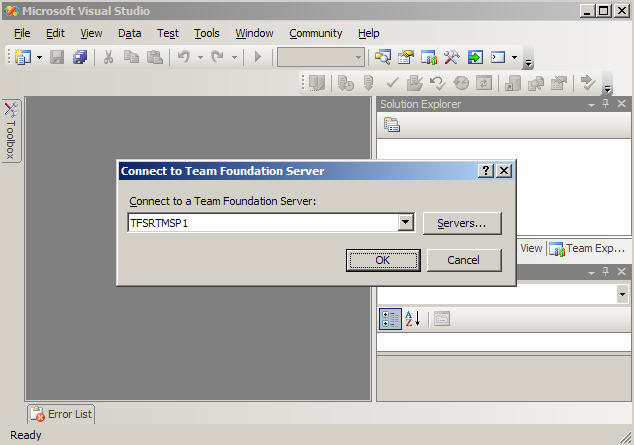
Task: Open the Data menu
Action: (x=129, y=33)
